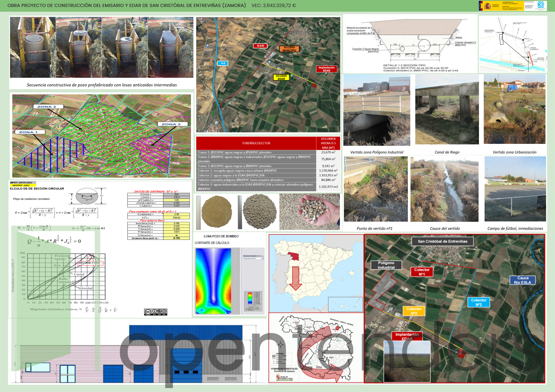Click the volume value '84,886 m³'
The image size is (555, 392).
click(x=328, y=180)
